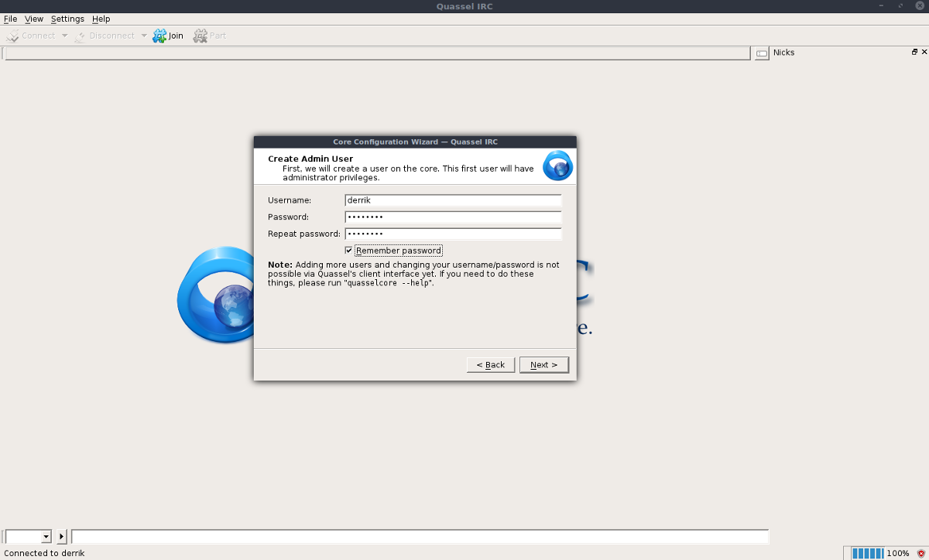929x560 pixels.
Task: Click the topic line field at top
Action: (377, 53)
